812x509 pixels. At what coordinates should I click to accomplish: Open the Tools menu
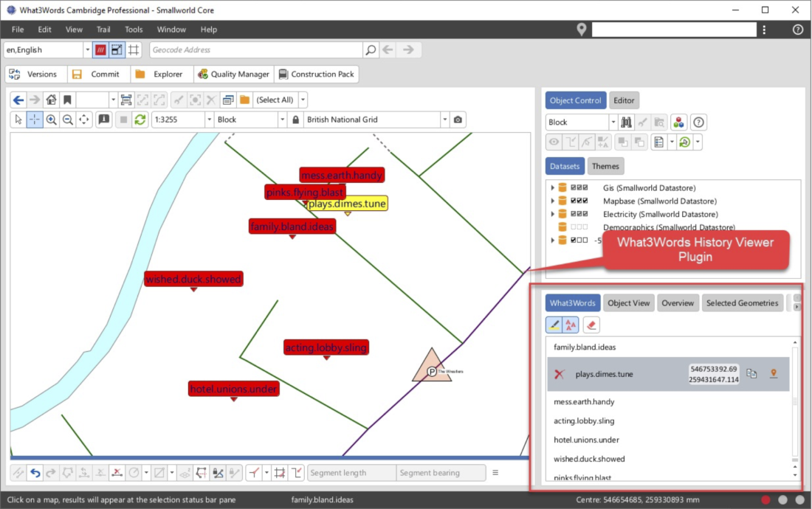tap(134, 30)
